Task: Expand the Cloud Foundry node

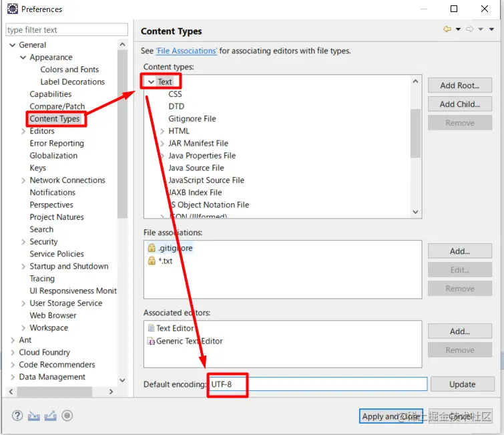Action: [x=13, y=353]
